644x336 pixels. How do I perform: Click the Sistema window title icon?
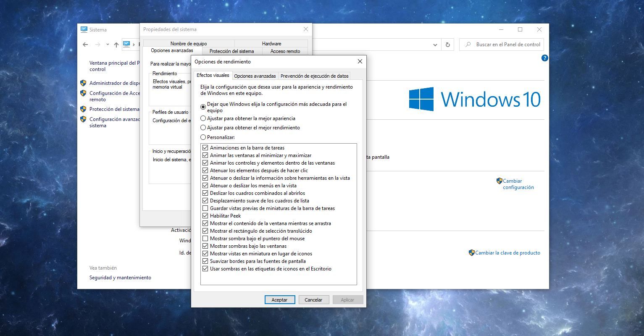(x=84, y=29)
